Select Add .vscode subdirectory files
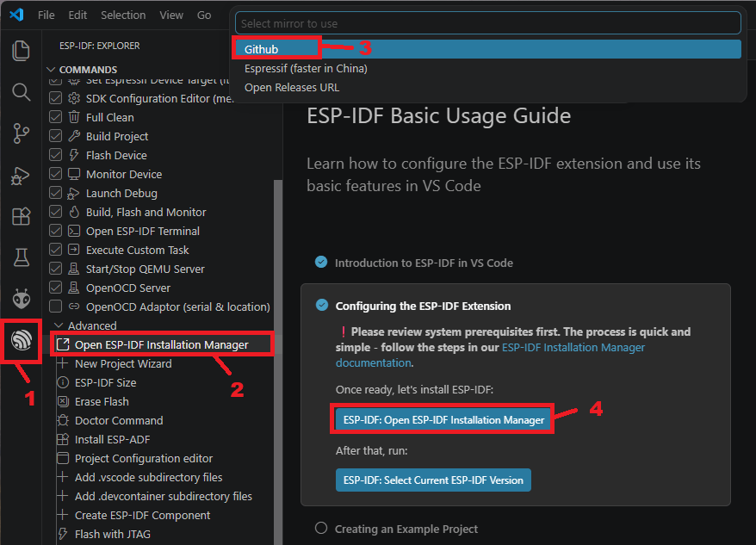 click(148, 477)
